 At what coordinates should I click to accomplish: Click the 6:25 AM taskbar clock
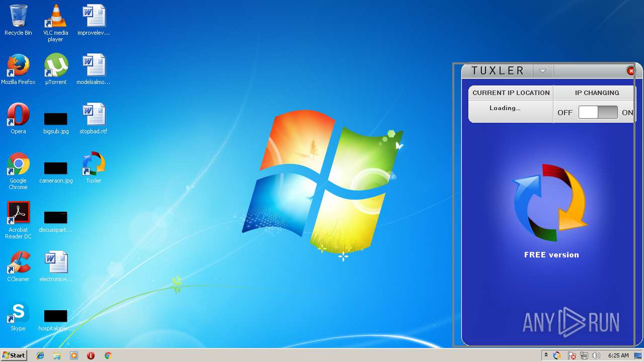tap(618, 355)
